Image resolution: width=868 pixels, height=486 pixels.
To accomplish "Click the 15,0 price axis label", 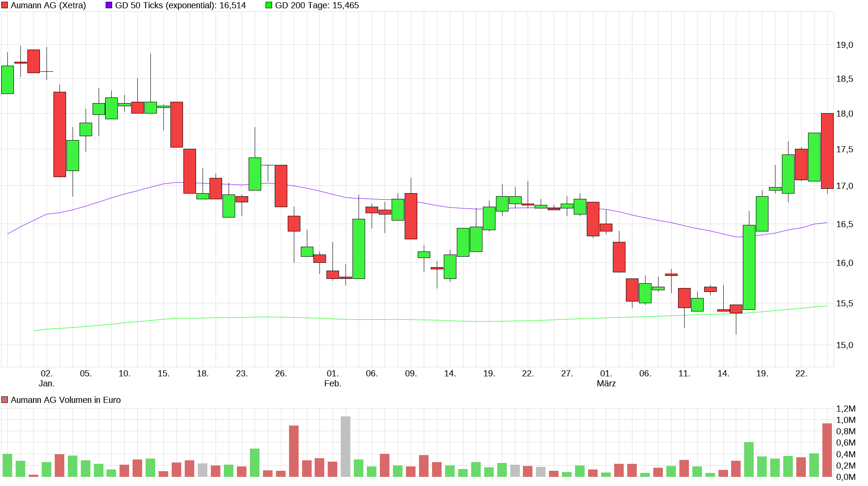I will pyautogui.click(x=845, y=345).
